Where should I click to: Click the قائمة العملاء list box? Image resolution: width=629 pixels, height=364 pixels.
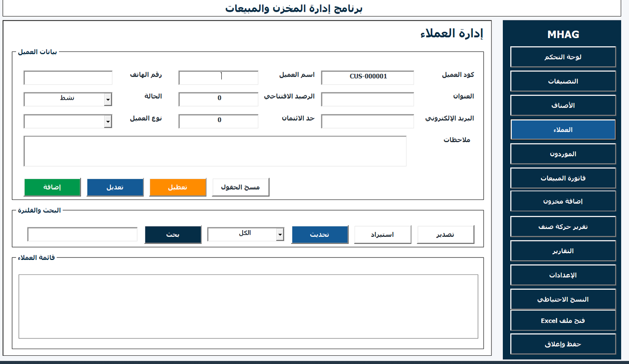248,306
